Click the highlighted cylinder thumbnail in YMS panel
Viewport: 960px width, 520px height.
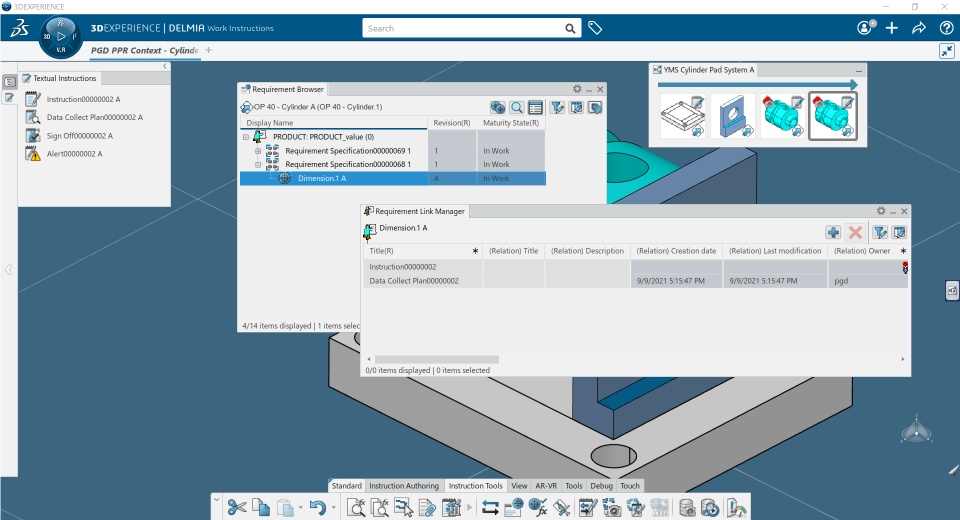pos(833,116)
